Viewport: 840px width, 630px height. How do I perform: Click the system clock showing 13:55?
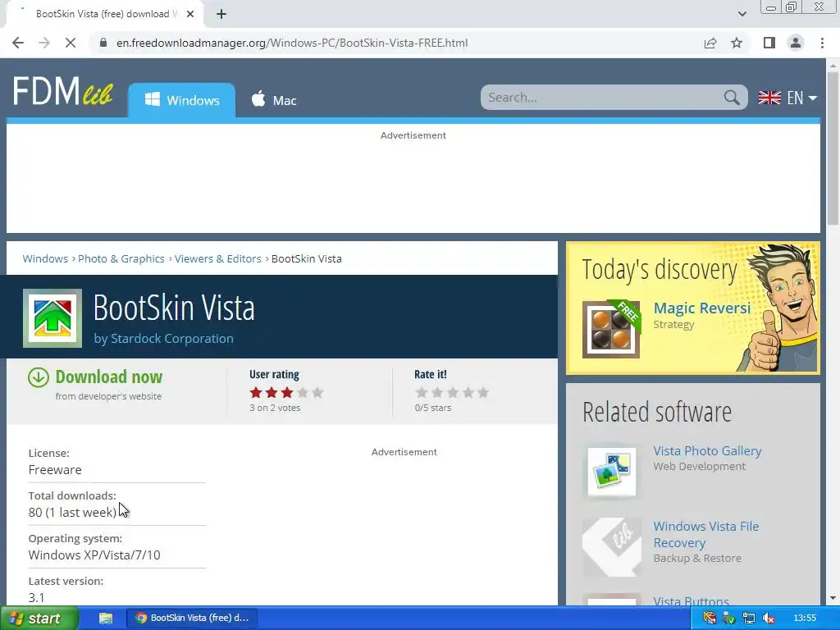click(x=805, y=619)
